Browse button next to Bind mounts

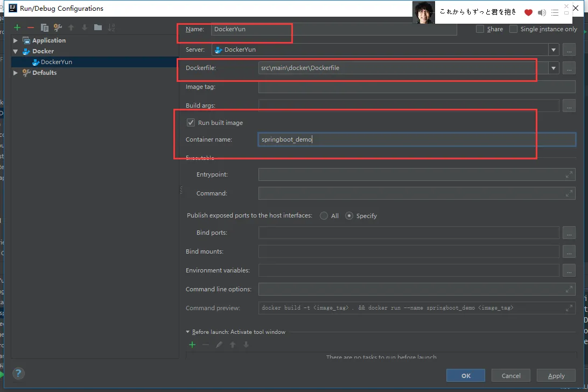569,251
